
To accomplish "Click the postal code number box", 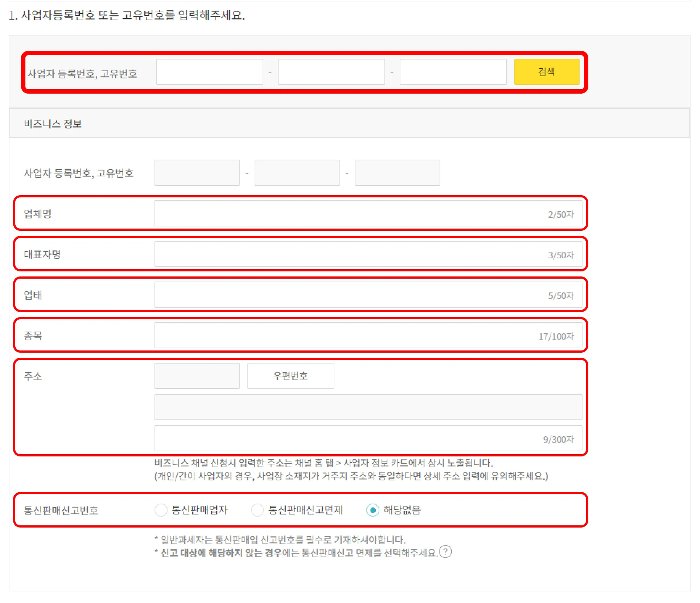I will [x=197, y=376].
